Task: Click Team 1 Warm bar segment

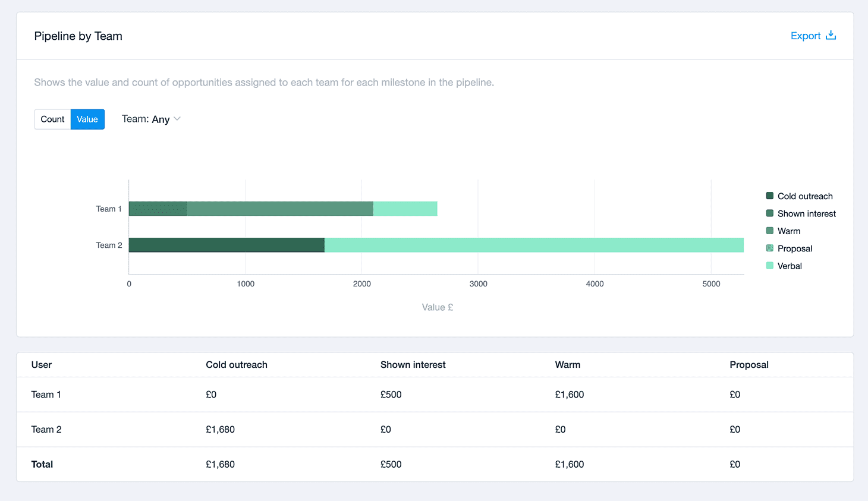Action: (x=280, y=209)
